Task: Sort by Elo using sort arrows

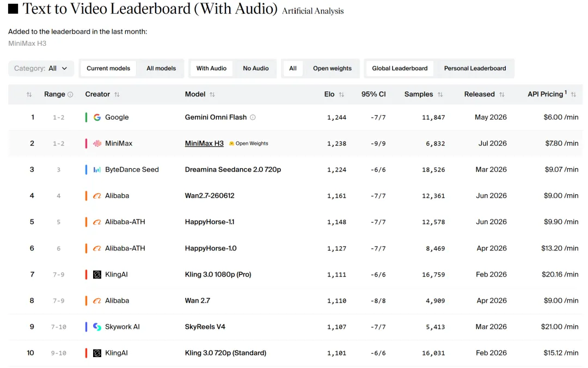Action: point(341,95)
